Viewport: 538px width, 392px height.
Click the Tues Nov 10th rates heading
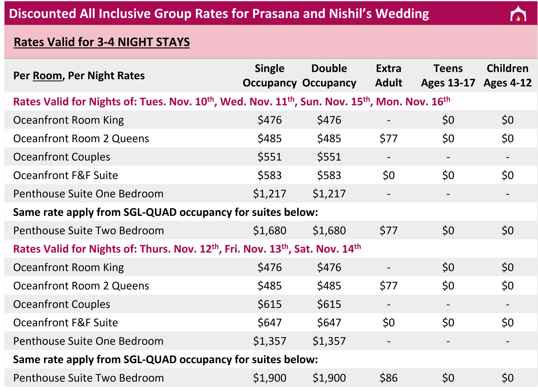[232, 101]
